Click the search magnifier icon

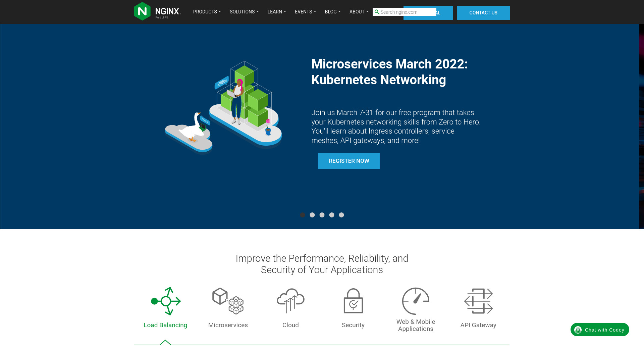point(377,12)
